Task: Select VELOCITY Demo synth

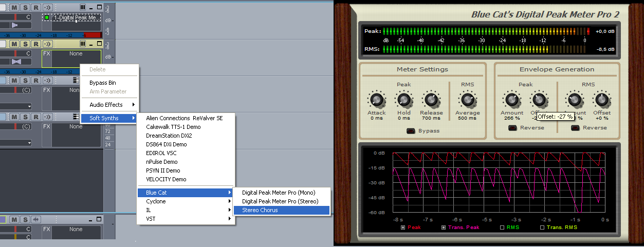Action: [x=185, y=179]
